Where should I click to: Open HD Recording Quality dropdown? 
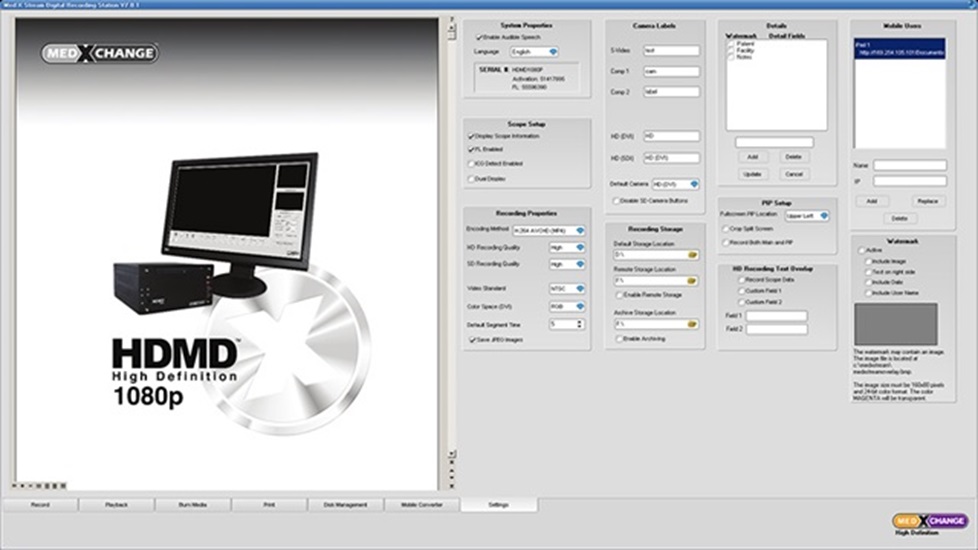click(x=567, y=248)
